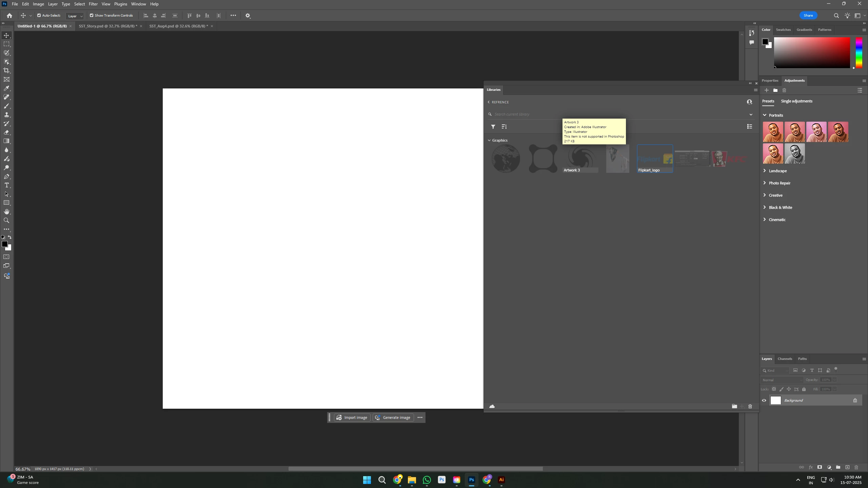The width and height of the screenshot is (868, 488).
Task: Select the Horizontal Type tool
Action: [x=6, y=185]
